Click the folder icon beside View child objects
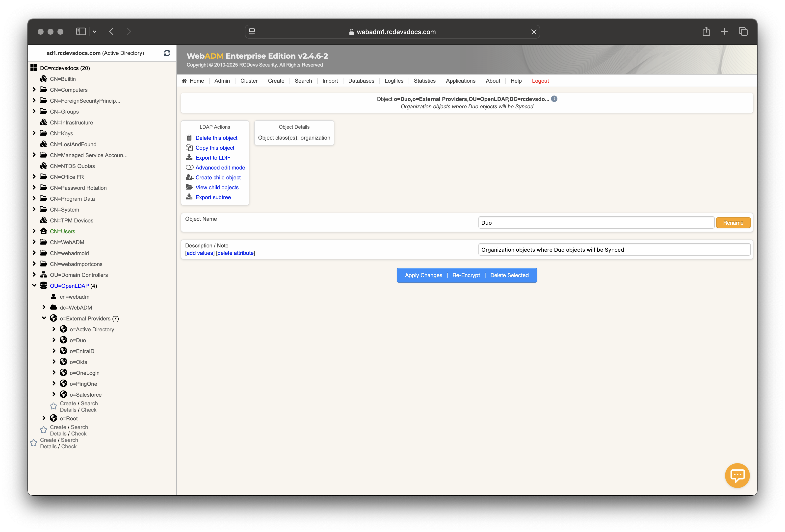 click(189, 187)
